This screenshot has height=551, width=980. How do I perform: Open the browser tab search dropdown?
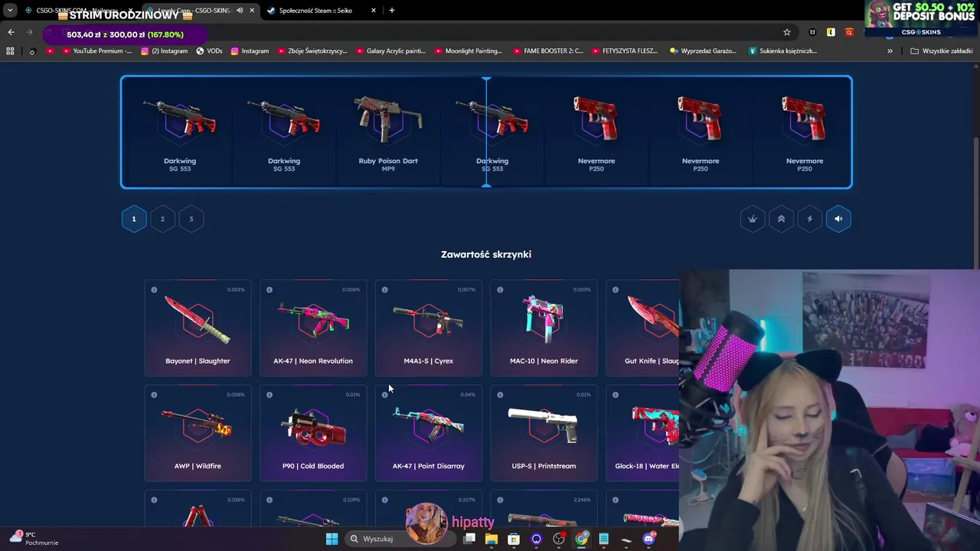click(x=10, y=11)
